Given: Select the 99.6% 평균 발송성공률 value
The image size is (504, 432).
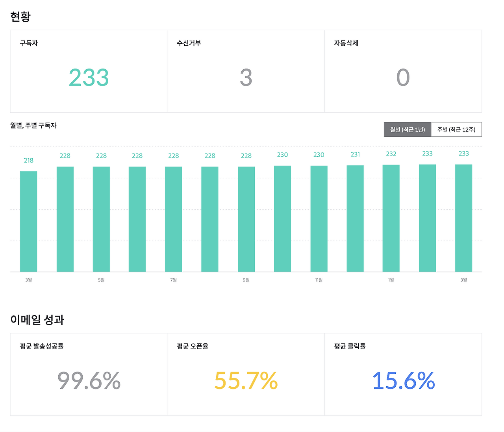Looking at the screenshot, I should pos(89,381).
